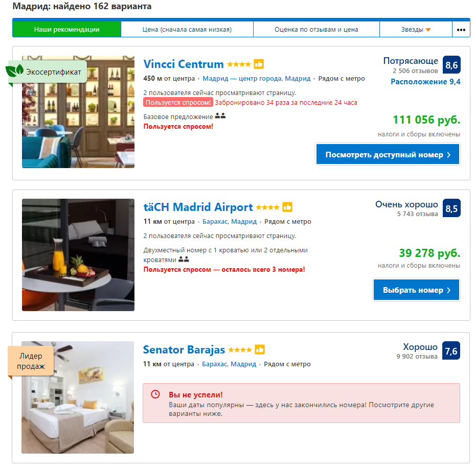
Task: Click Посмотреть доступный номер button
Action: click(x=388, y=155)
